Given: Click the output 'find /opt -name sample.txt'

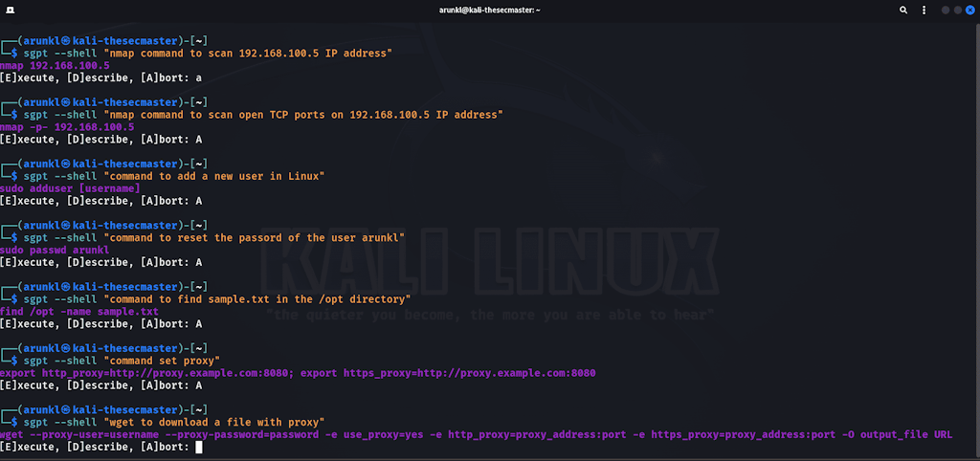Looking at the screenshot, I should pyautogui.click(x=79, y=312).
